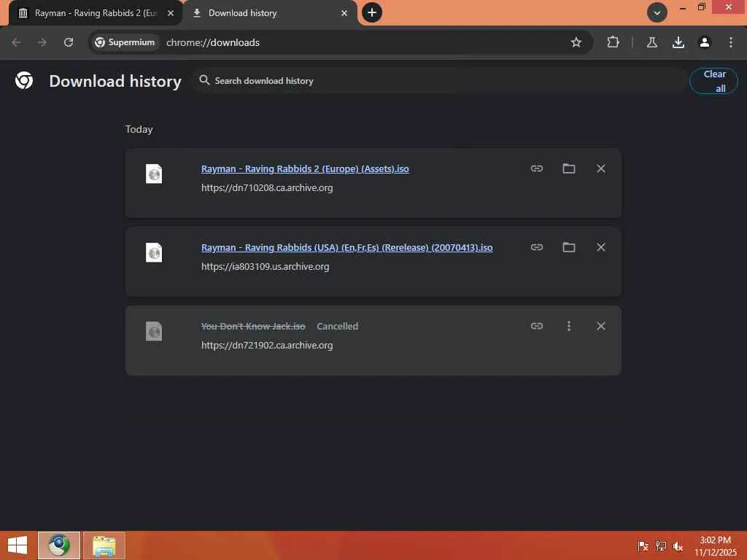Click file icon of Raving Rabbids (USA) download
Screen dimensions: 747x560
(x=154, y=252)
